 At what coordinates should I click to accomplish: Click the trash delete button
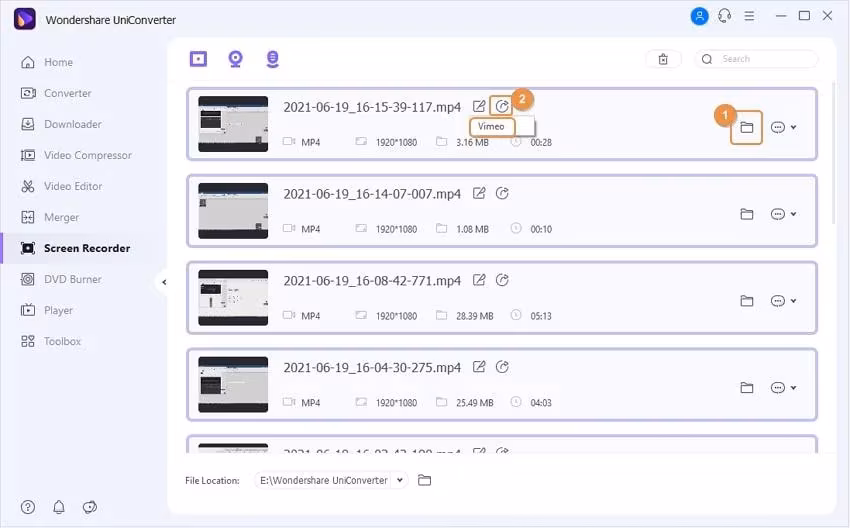pyautogui.click(x=663, y=59)
